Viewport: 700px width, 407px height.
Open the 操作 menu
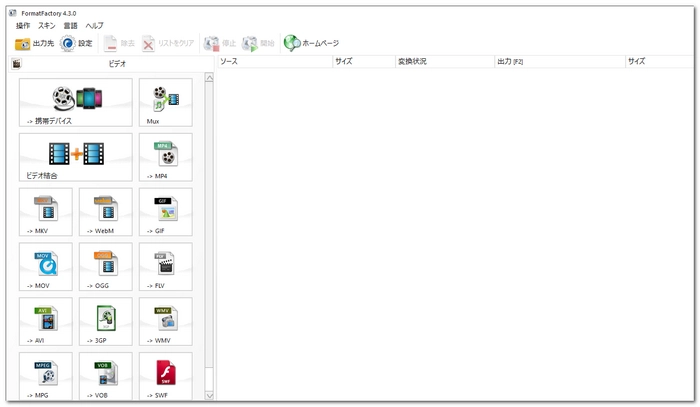23,24
